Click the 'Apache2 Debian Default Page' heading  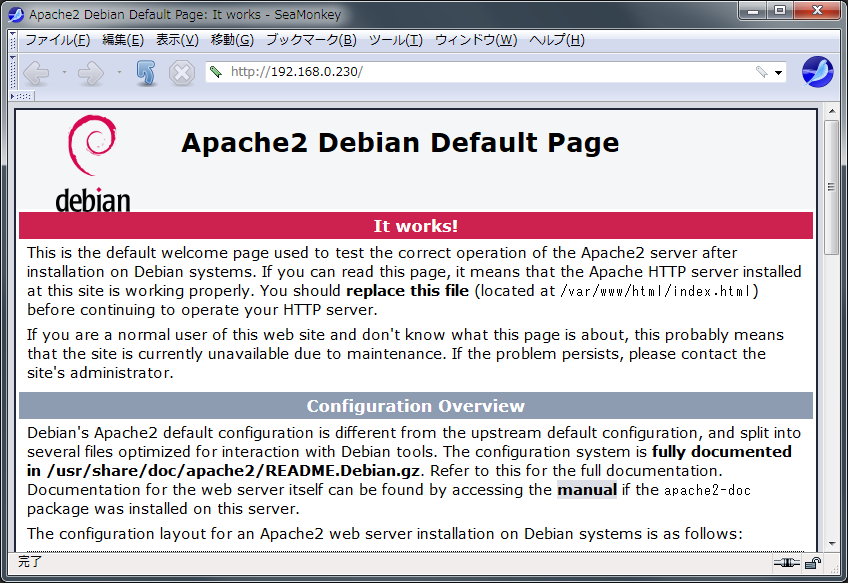tap(400, 143)
